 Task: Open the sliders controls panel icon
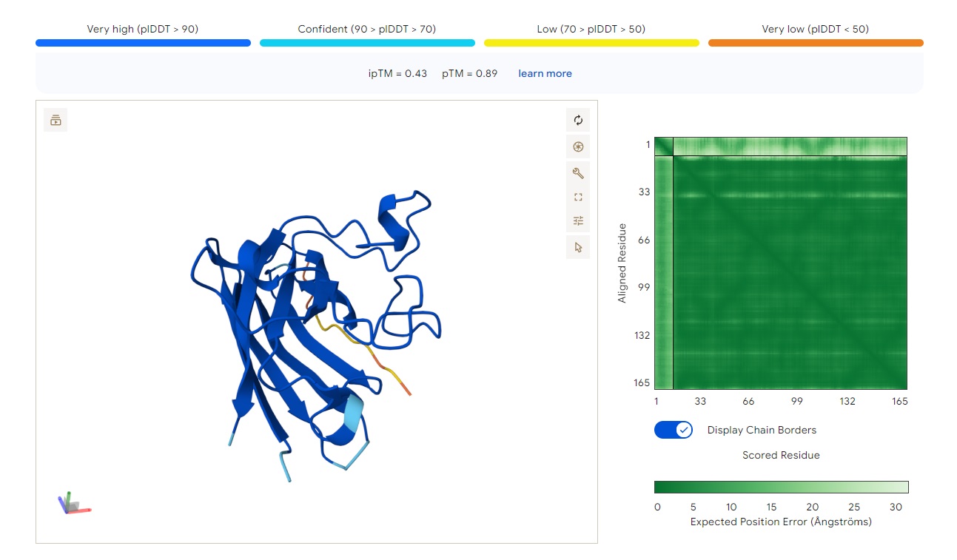[578, 220]
